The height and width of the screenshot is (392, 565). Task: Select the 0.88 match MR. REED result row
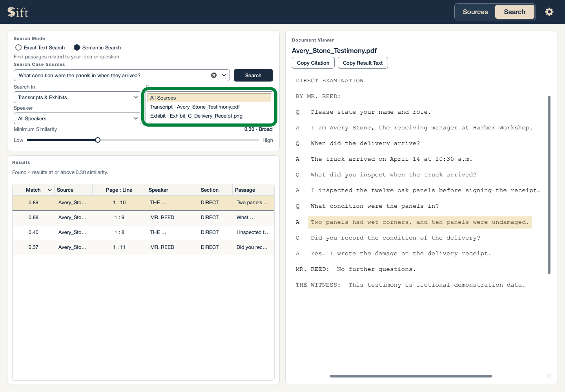point(143,218)
